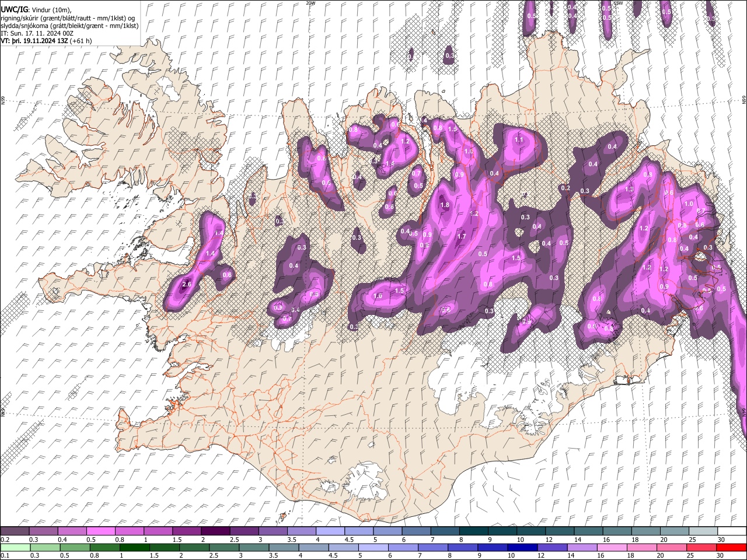Click the dark mauve 0.2 snow-scale swatch
The image size is (747, 560).
(x=15, y=531)
